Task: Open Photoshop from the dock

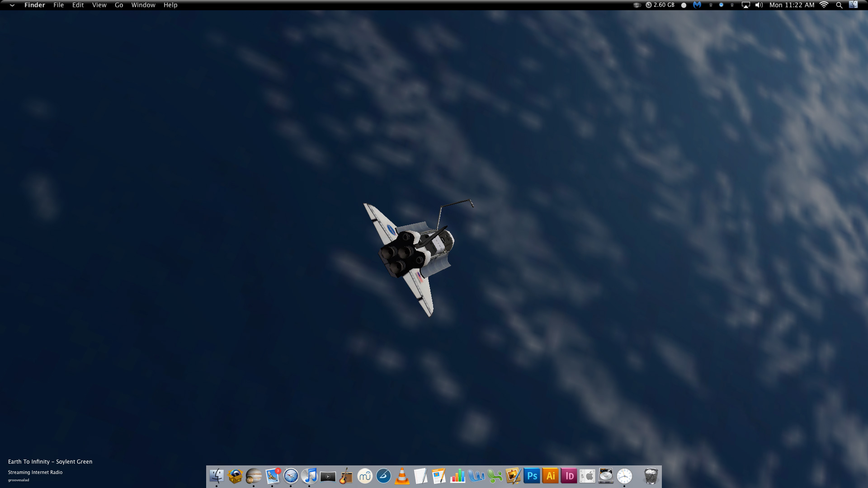Action: point(532,476)
